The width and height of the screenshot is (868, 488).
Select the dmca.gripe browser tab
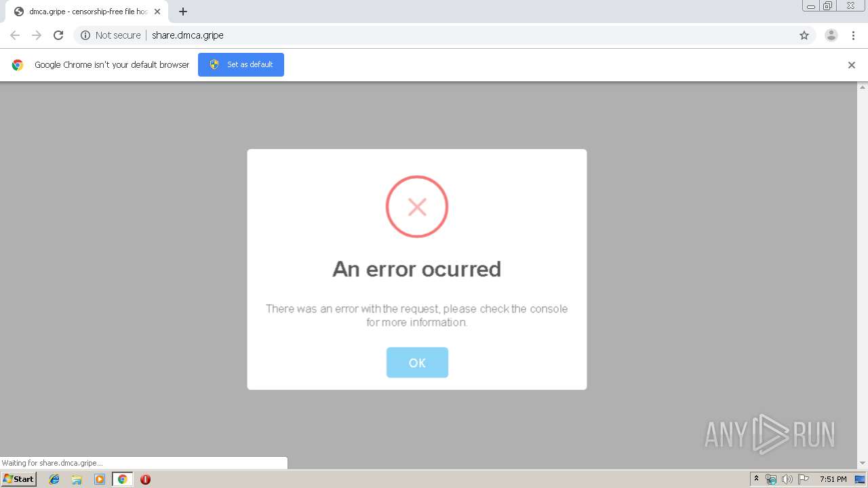(x=87, y=12)
